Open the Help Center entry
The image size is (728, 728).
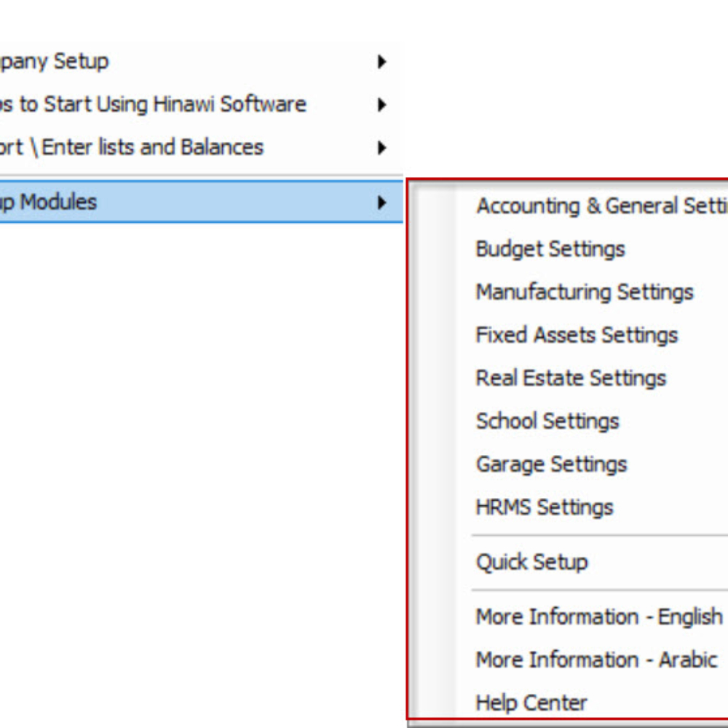coord(531,703)
